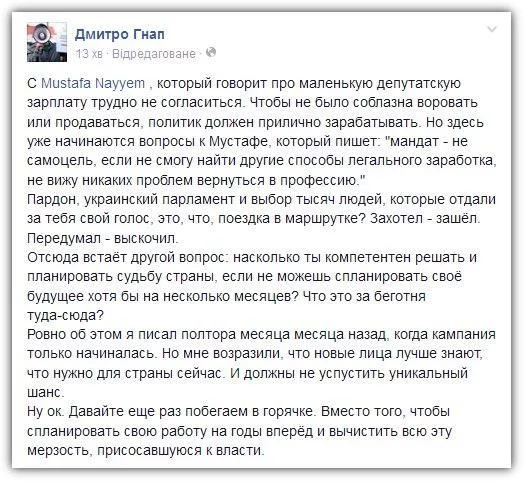524x481 pixels.
Task: Click the final line 'мерзость, присосавшуюся к власти'
Action: pyautogui.click(x=146, y=450)
